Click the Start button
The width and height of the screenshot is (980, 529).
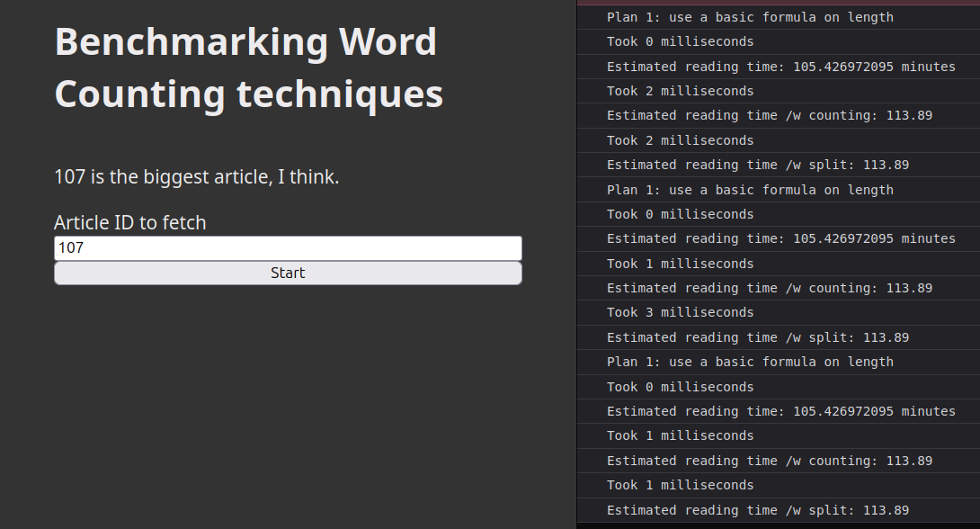pos(288,273)
